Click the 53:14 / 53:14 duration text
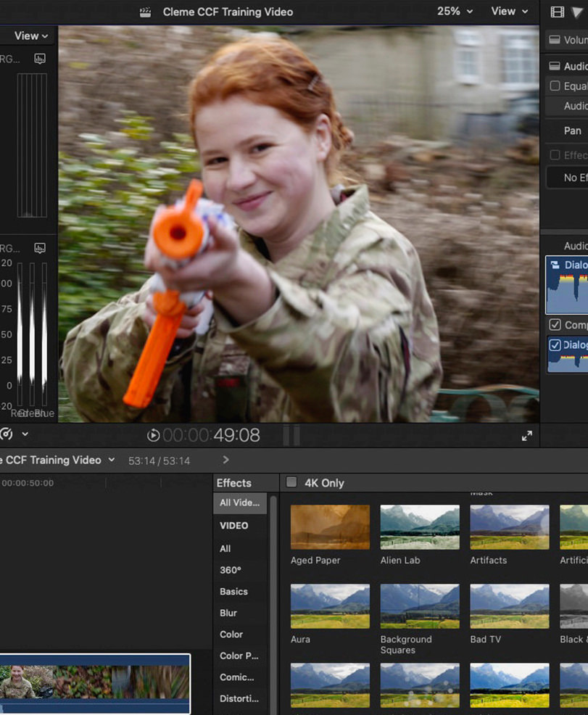This screenshot has height=715, width=588. 159,461
